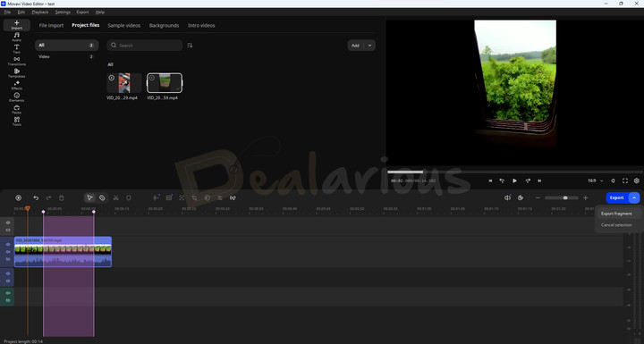Enter fullscreen preview mode

625,180
